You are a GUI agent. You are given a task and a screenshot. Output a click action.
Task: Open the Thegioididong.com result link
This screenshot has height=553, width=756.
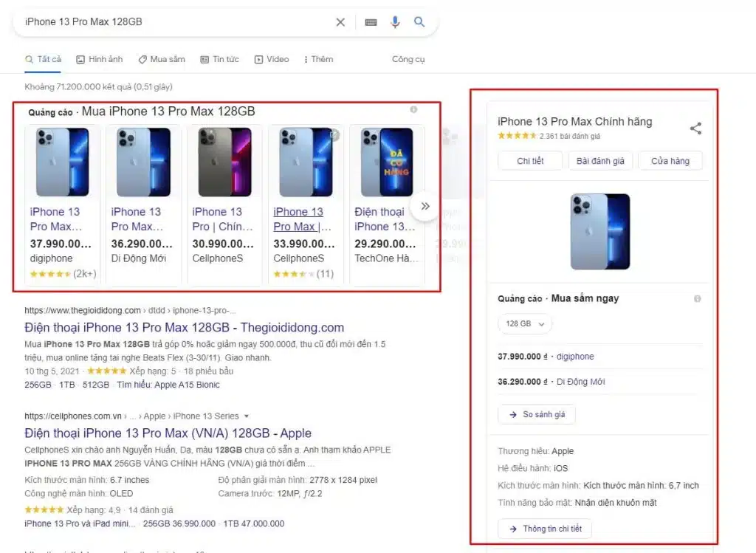click(x=184, y=328)
